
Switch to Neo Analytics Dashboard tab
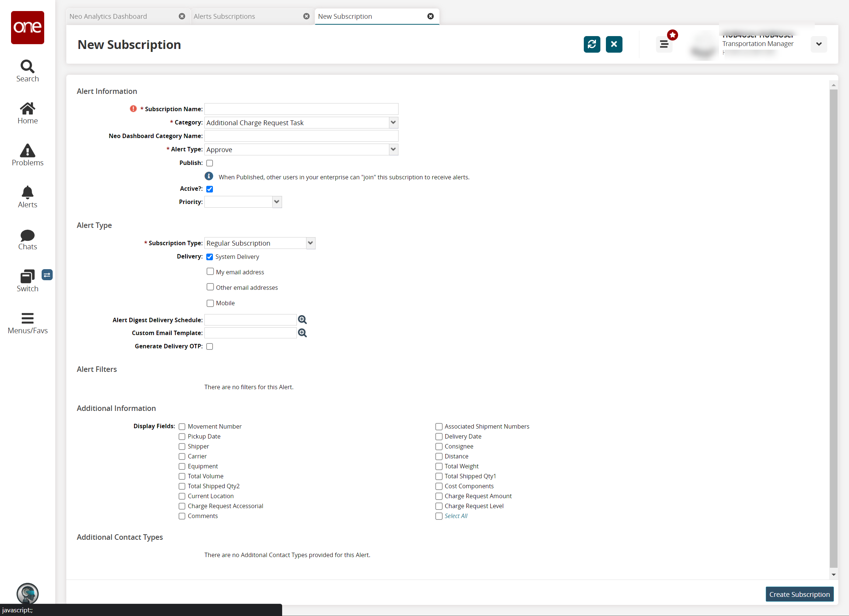[x=108, y=16]
